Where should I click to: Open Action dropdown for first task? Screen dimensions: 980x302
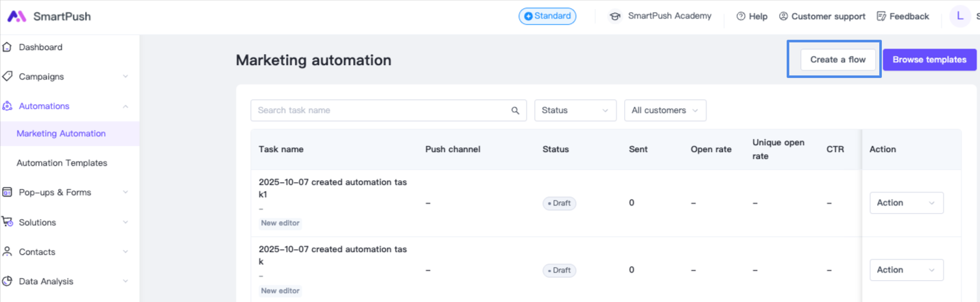[x=906, y=203]
